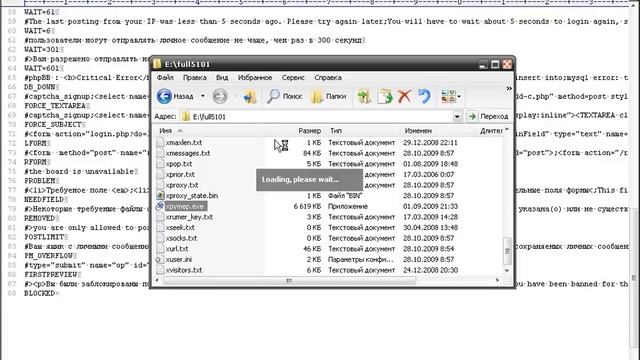Viewport: 640px width, 360px height.
Task: Click the date 29.12.2008 22:11
Action: tap(430, 142)
